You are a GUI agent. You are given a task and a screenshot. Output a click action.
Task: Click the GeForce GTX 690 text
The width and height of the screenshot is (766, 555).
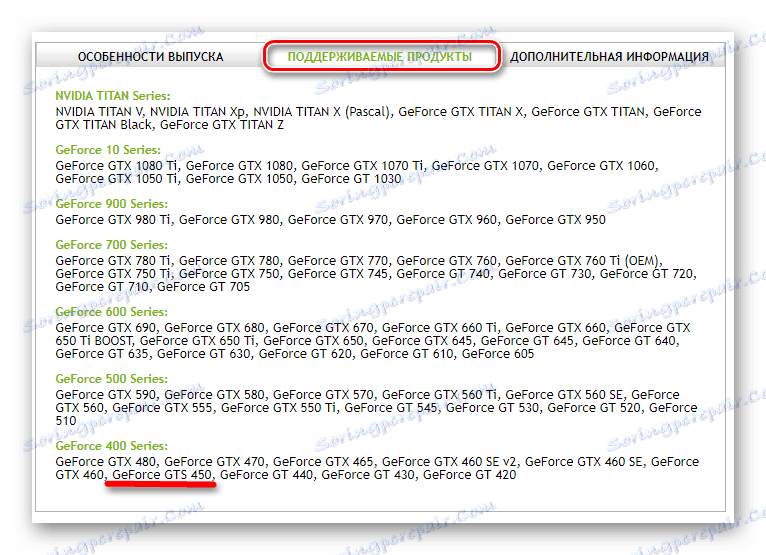click(106, 327)
